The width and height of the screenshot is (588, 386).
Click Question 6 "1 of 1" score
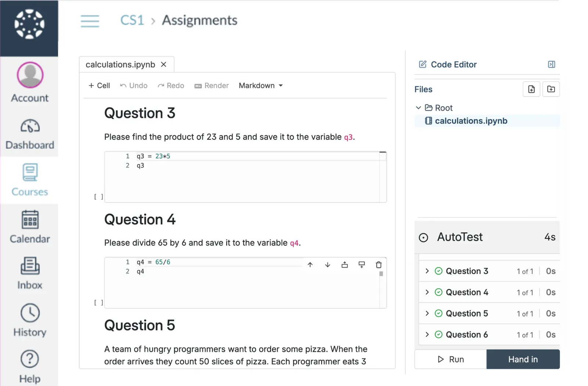coord(525,335)
